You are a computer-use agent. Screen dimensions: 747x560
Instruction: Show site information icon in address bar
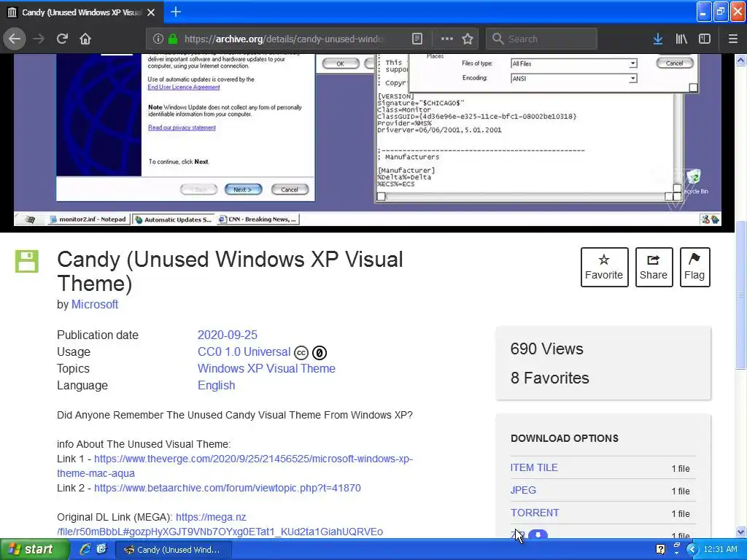click(158, 39)
